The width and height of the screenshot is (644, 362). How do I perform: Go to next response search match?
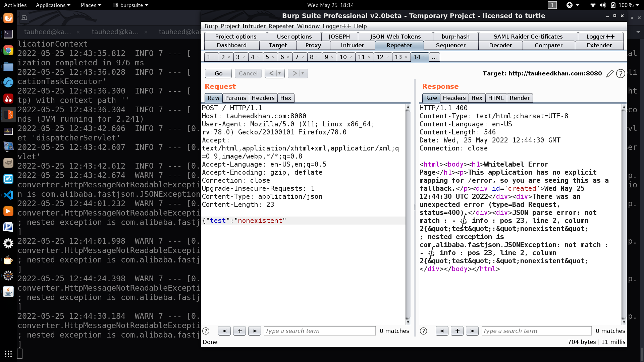click(472, 331)
